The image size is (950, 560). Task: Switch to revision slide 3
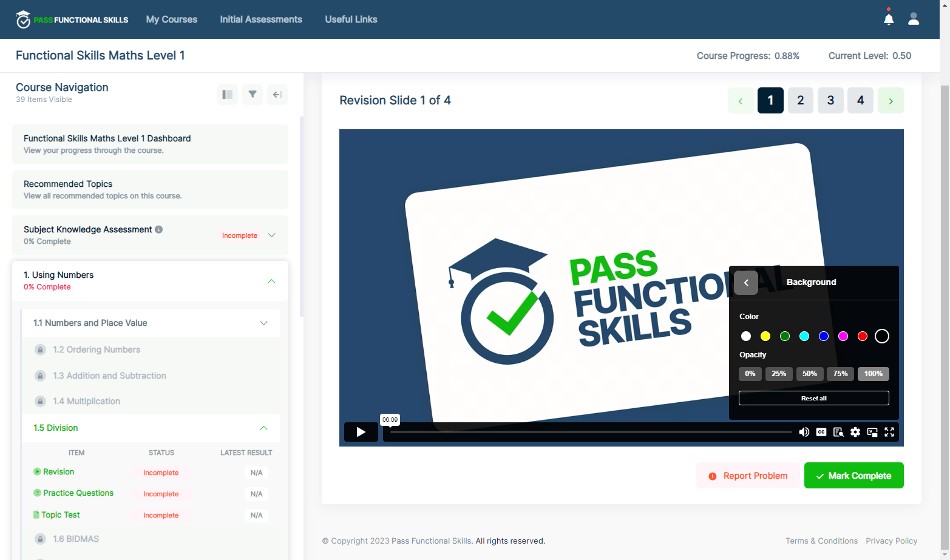(830, 101)
